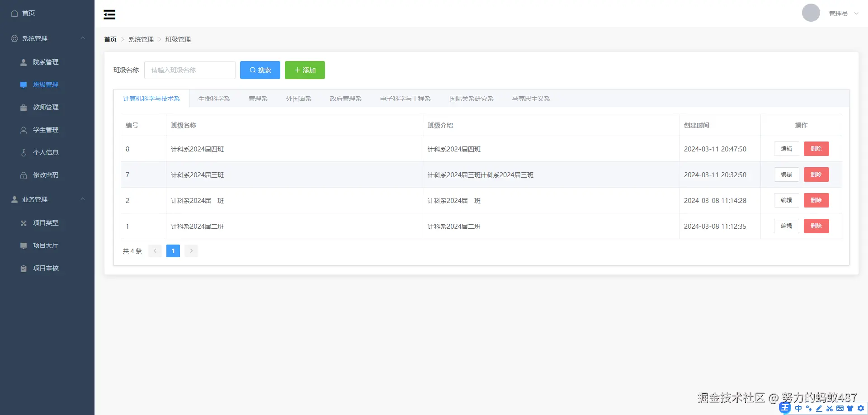The image size is (868, 415).
Task: Switch to the 政府管理系 tab
Action: click(x=346, y=99)
